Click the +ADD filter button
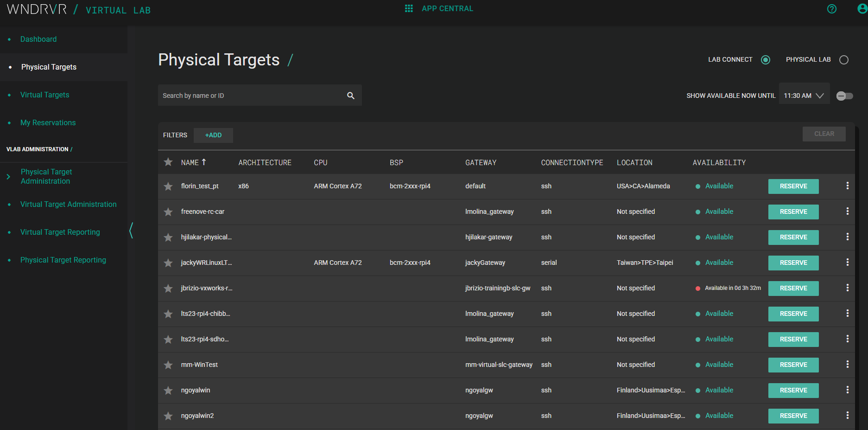Screen dimensions: 868x430 213,135
